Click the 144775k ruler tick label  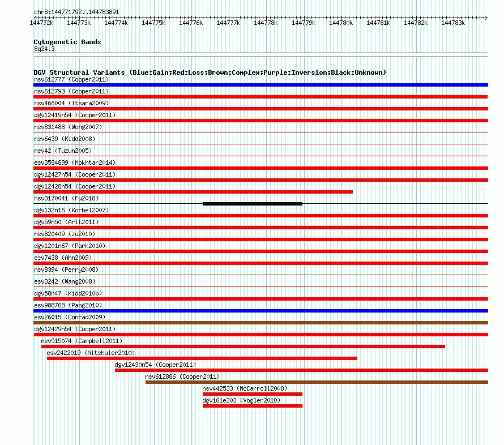click(x=153, y=23)
